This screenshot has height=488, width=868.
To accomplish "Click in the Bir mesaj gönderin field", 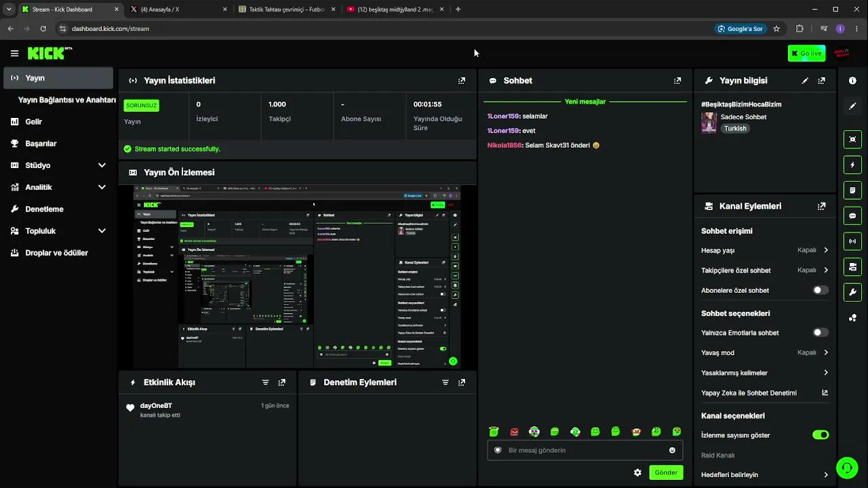I will (x=585, y=450).
